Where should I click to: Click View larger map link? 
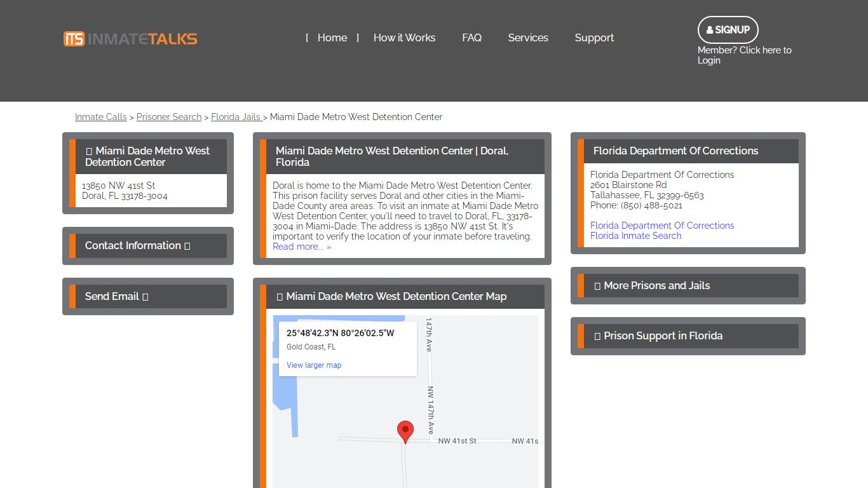click(314, 365)
